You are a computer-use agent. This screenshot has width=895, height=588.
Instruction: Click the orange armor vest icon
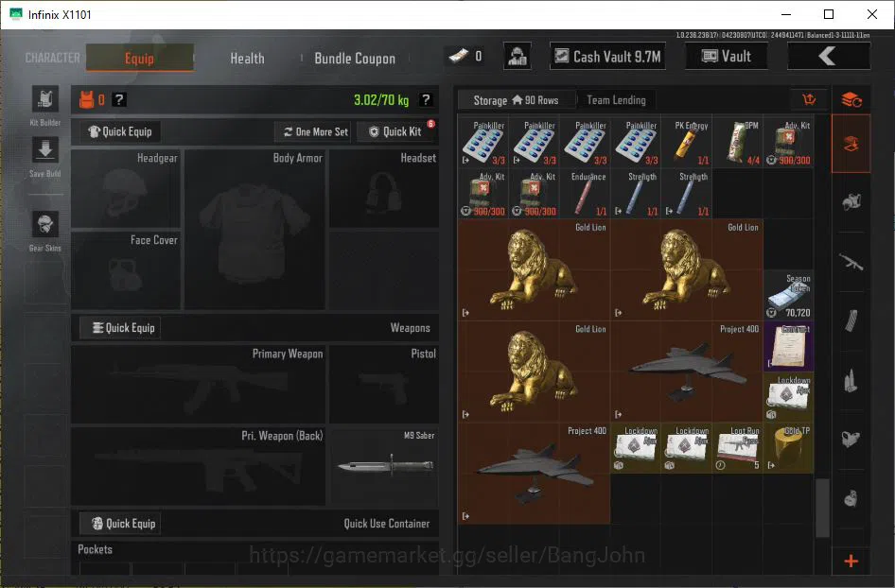(86, 100)
